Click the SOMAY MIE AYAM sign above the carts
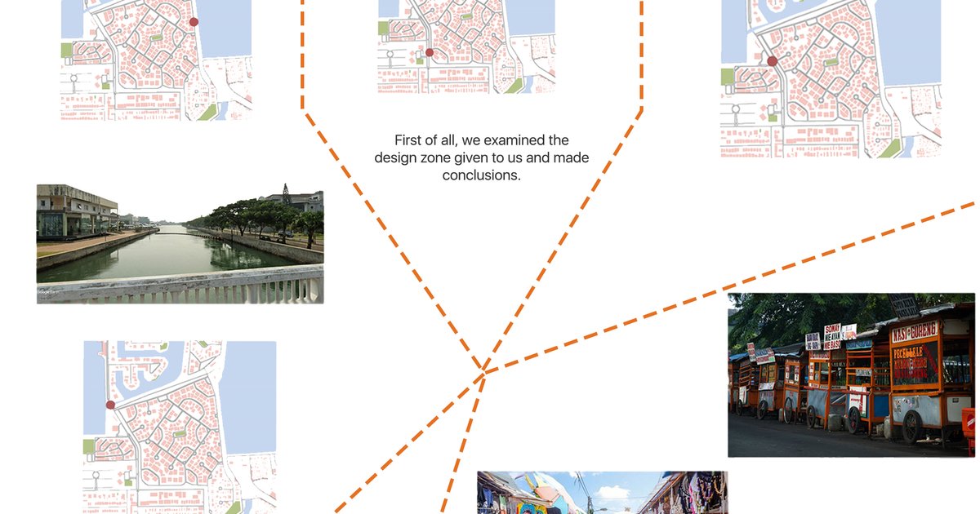The image size is (980, 514). (x=832, y=335)
